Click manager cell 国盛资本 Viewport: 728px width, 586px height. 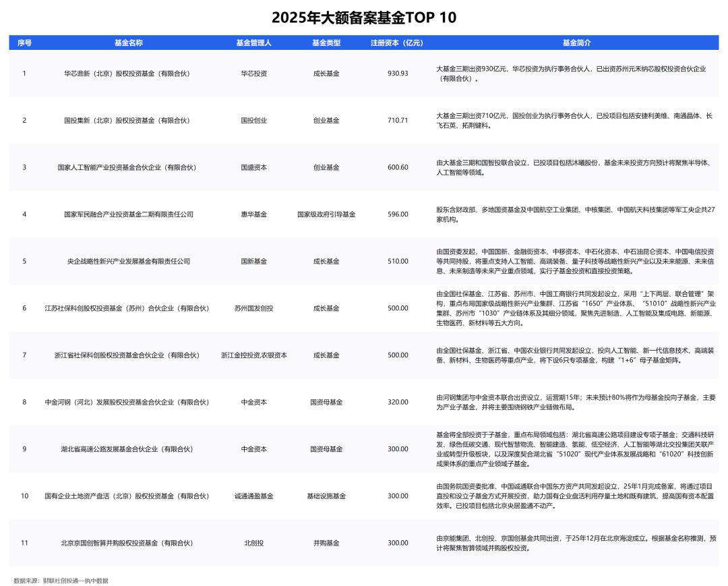(x=253, y=167)
